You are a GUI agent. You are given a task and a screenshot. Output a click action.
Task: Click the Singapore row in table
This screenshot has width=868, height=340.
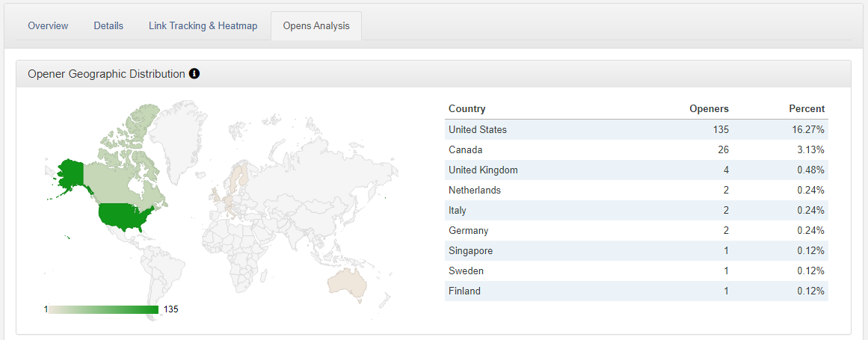coord(635,251)
